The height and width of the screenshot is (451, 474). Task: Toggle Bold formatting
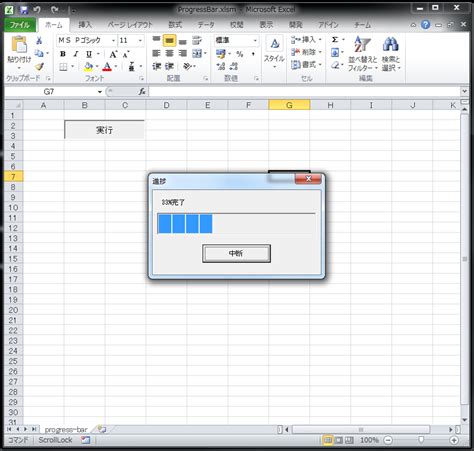click(x=63, y=54)
